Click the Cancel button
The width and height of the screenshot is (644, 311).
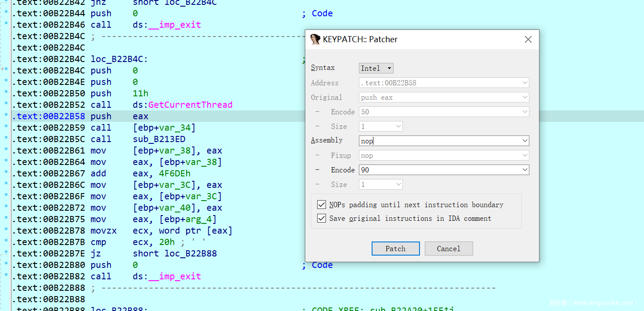(449, 249)
